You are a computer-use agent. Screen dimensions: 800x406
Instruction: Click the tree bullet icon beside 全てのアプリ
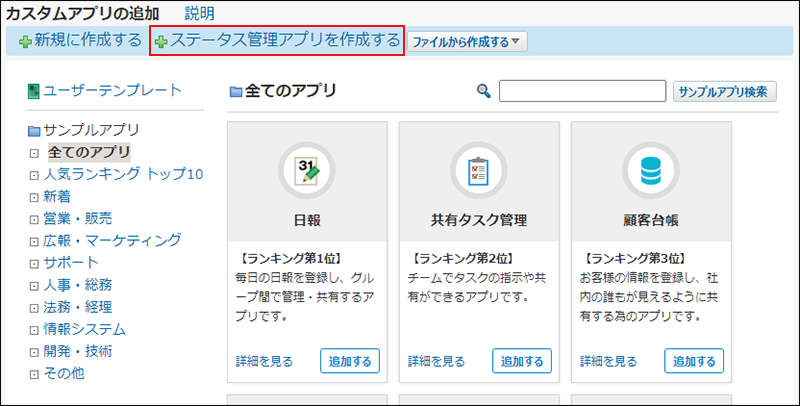click(x=34, y=154)
